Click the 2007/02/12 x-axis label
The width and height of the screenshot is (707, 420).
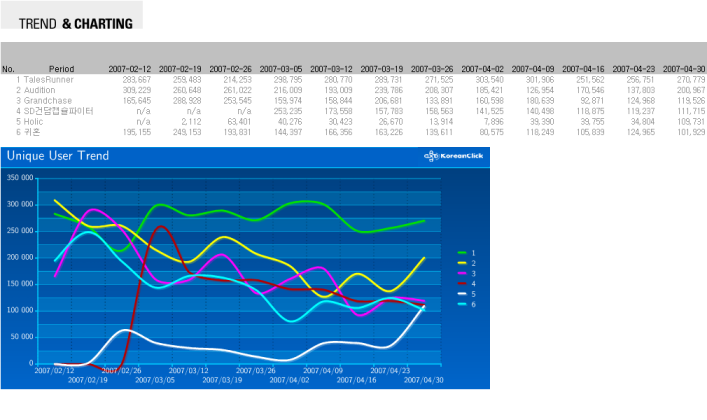point(54,371)
